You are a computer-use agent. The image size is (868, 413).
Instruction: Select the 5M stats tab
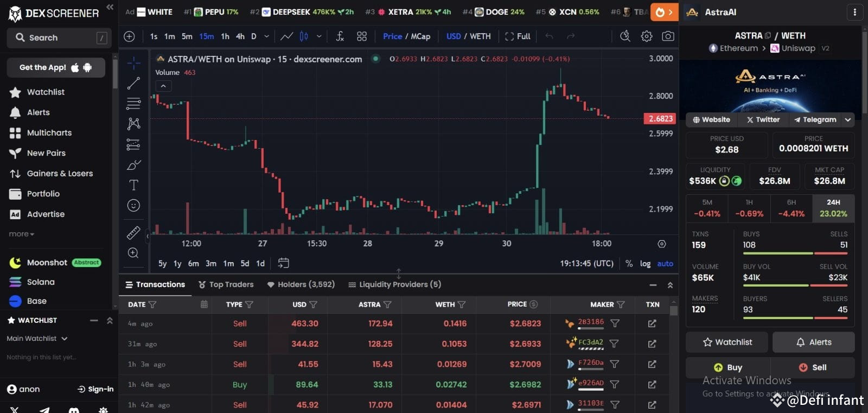pos(707,208)
